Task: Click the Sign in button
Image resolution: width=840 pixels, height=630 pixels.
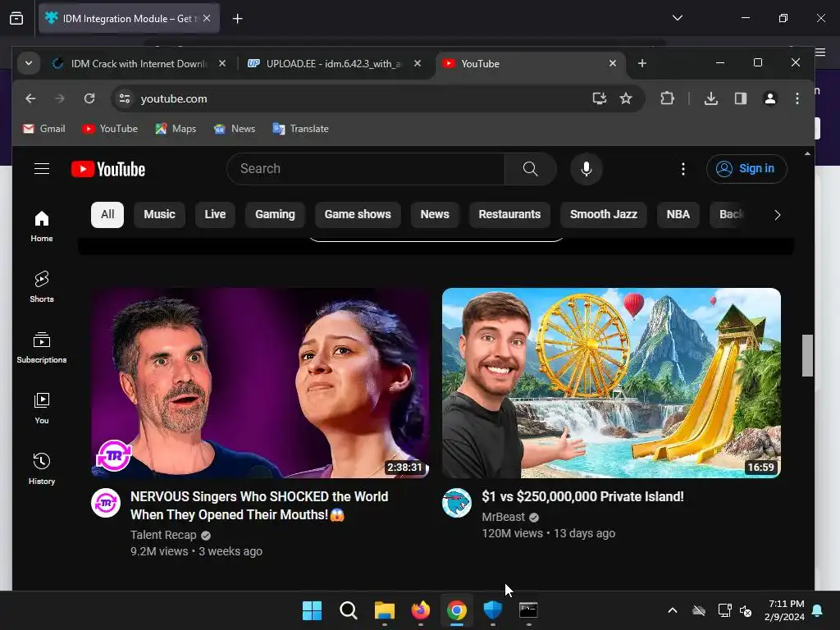Action: coord(746,169)
